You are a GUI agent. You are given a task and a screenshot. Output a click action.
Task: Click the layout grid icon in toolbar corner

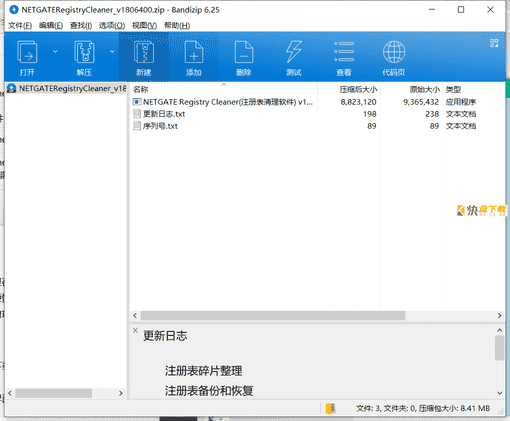coord(494,43)
